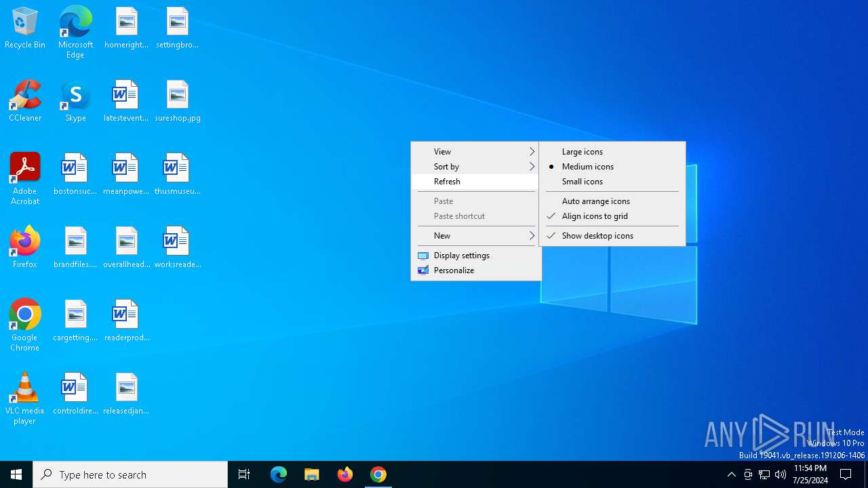868x488 pixels.
Task: Expand the View submenu
Action: pos(476,152)
